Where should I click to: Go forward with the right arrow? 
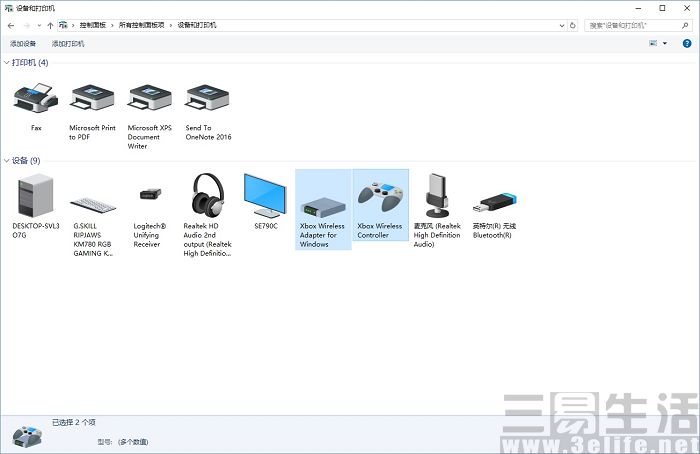tap(27, 25)
